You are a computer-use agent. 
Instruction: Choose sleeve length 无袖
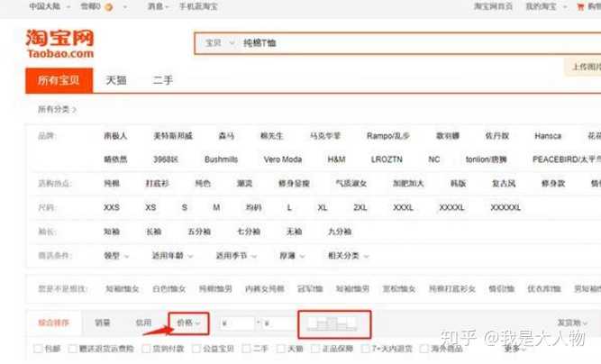point(295,232)
